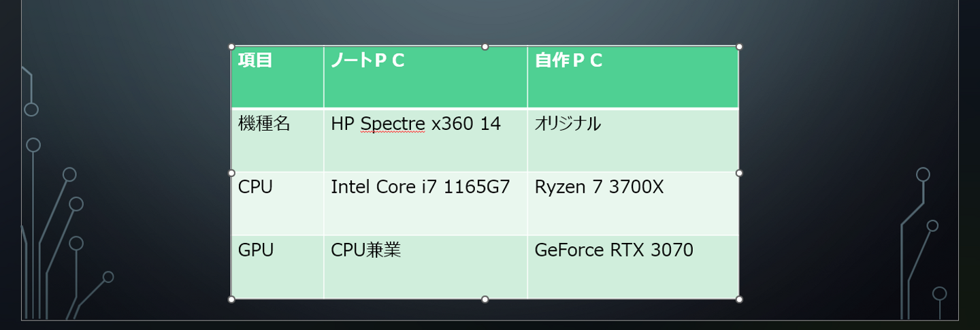Viewport: 980px width, 330px height.
Task: Click the Ryzen 7 3700X cell
Action: point(599,187)
